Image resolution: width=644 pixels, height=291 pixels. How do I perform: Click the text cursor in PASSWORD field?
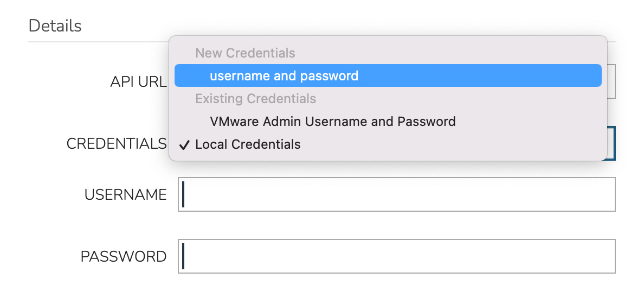click(183, 256)
